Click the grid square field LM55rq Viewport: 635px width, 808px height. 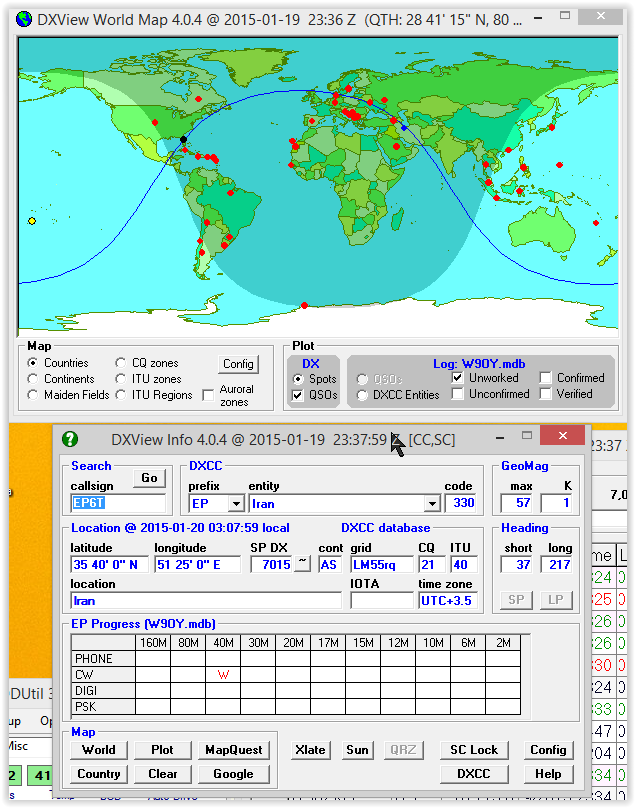(382, 564)
